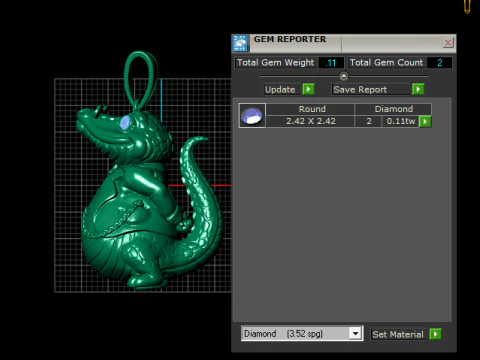Click the Total Gem Count value 2
The image size is (480, 360).
440,63
